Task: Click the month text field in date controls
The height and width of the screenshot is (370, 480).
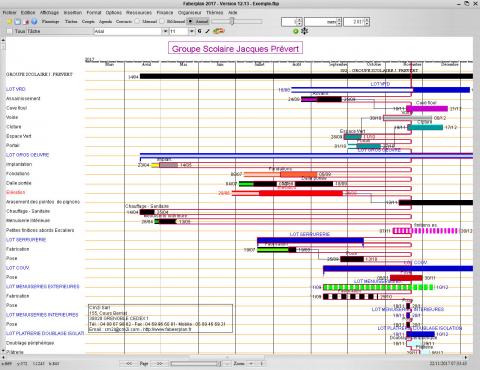Action: coord(320,22)
